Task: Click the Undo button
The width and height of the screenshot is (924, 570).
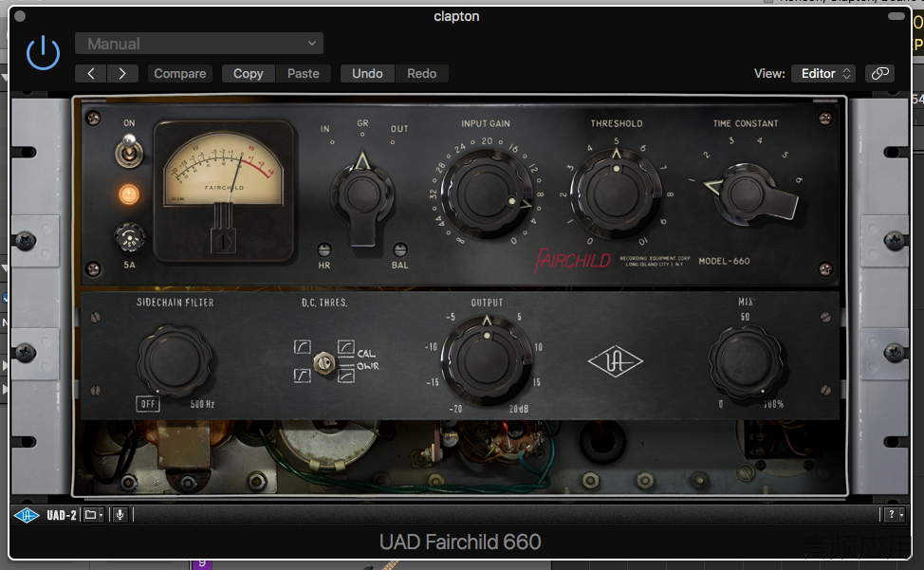Action: pyautogui.click(x=367, y=74)
